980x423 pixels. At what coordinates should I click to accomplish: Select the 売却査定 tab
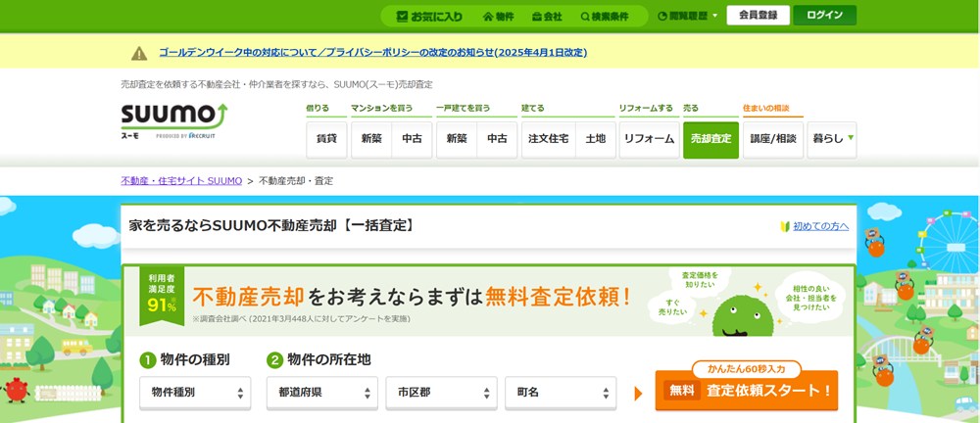coord(710,139)
